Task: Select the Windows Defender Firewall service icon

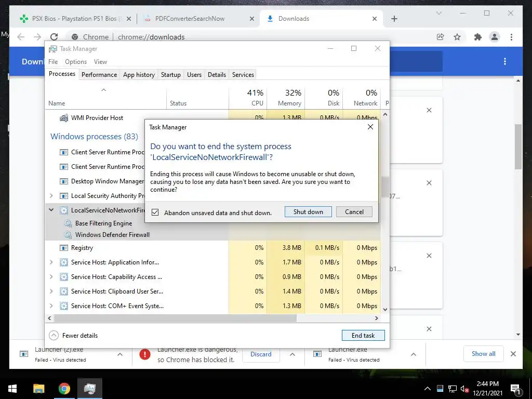Action: (68, 234)
